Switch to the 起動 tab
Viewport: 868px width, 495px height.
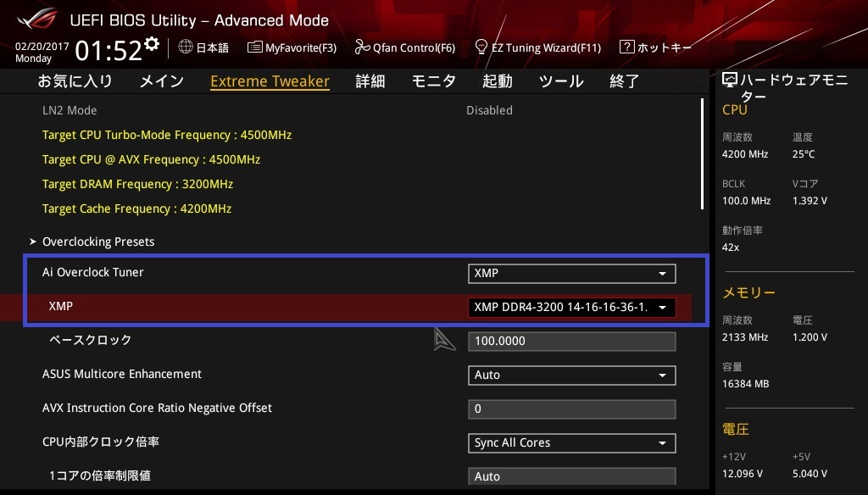coord(497,81)
